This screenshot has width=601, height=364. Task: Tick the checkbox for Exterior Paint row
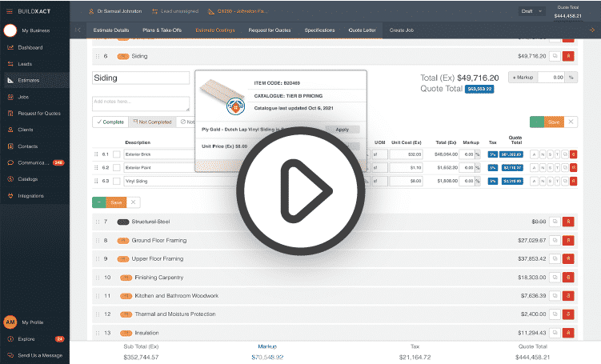pos(116,168)
